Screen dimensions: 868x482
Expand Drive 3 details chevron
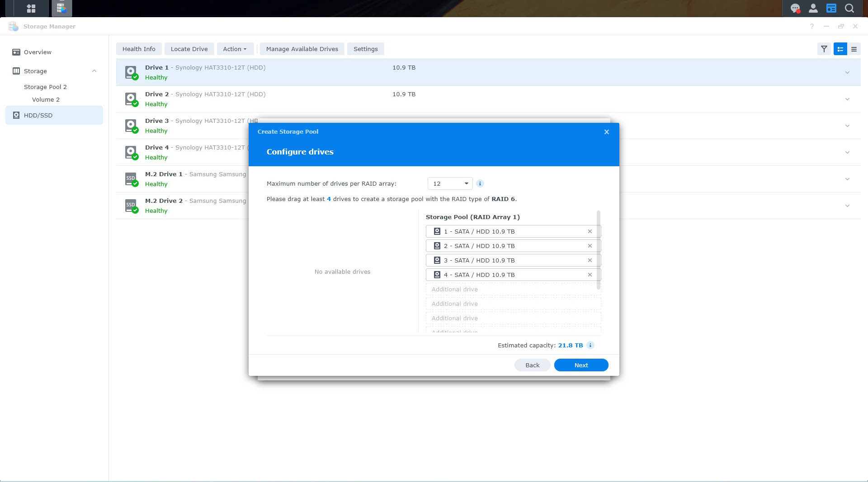pos(848,126)
